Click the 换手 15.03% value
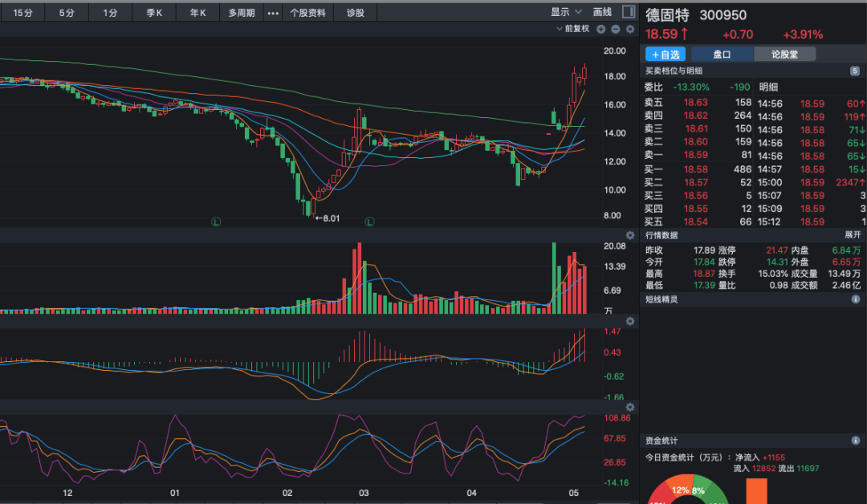This screenshot has height=504, width=867. pyautogui.click(x=773, y=274)
